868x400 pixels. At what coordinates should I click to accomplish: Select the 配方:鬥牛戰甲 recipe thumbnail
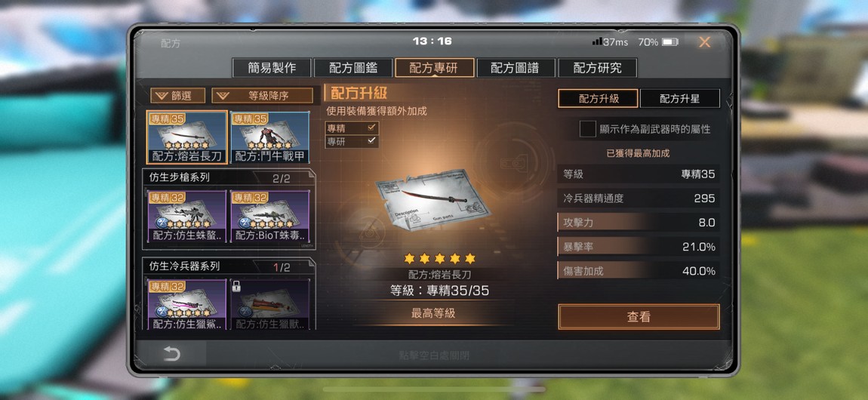click(x=269, y=137)
